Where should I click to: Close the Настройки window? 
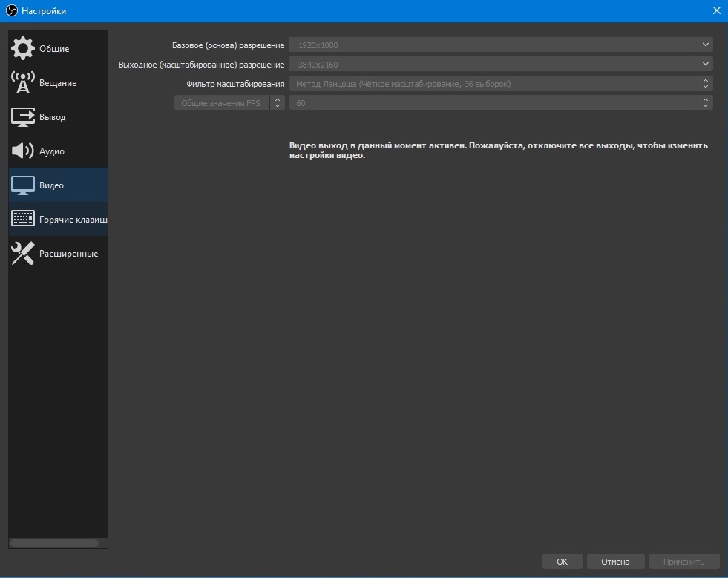click(716, 10)
